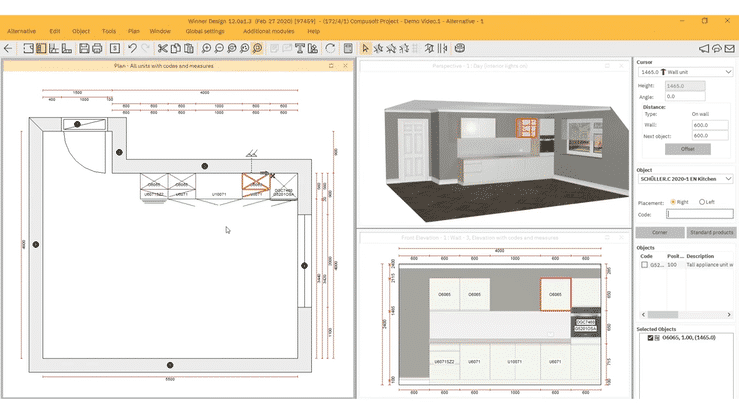Click the Offset button
This screenshot has width=739, height=415.
tap(687, 148)
